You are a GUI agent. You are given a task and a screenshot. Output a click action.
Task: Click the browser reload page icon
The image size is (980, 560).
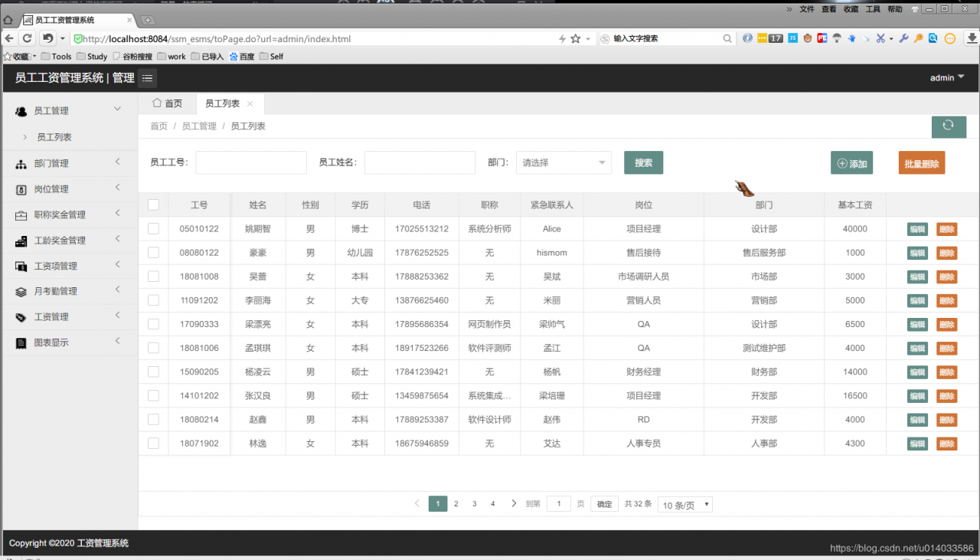[28, 38]
